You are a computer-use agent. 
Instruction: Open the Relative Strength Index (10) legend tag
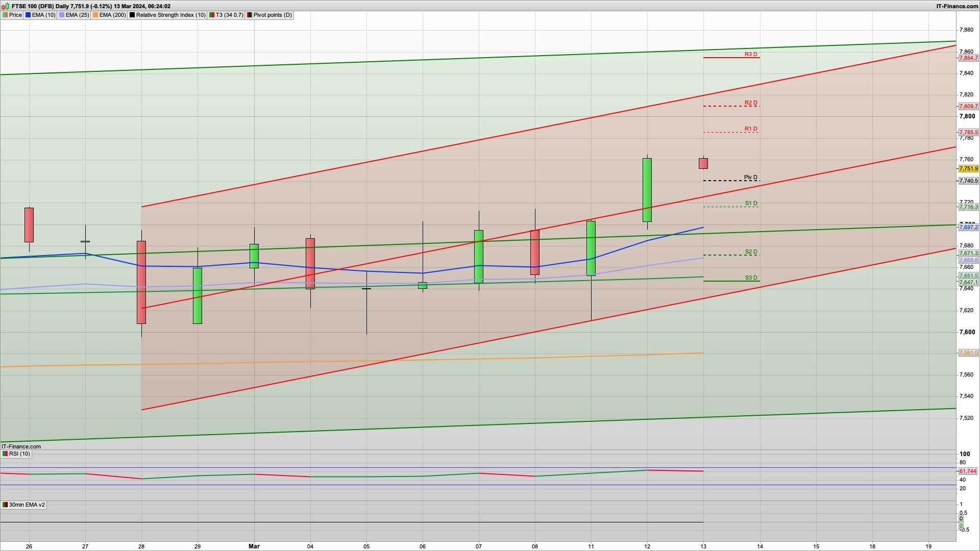click(x=167, y=15)
